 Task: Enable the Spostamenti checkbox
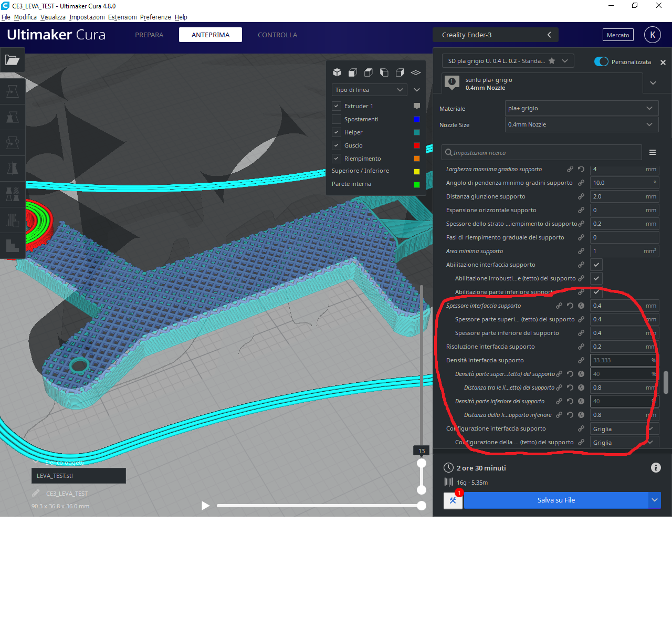pos(337,119)
